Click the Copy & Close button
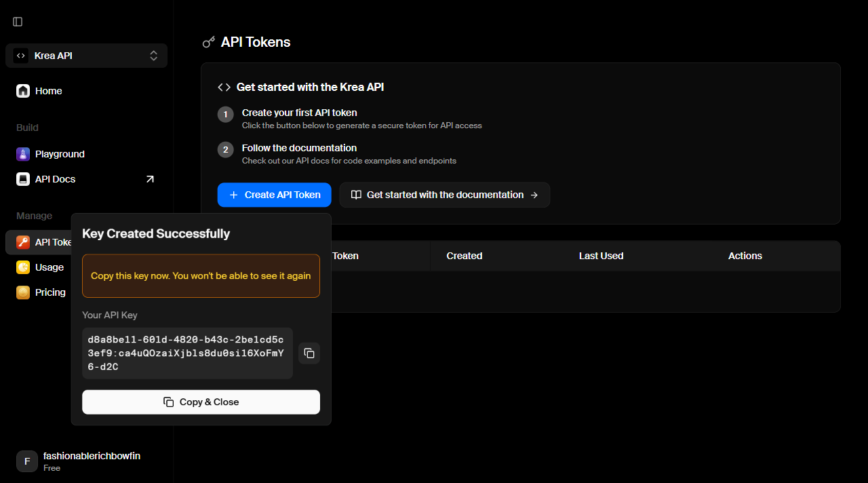868x483 pixels. coord(201,402)
